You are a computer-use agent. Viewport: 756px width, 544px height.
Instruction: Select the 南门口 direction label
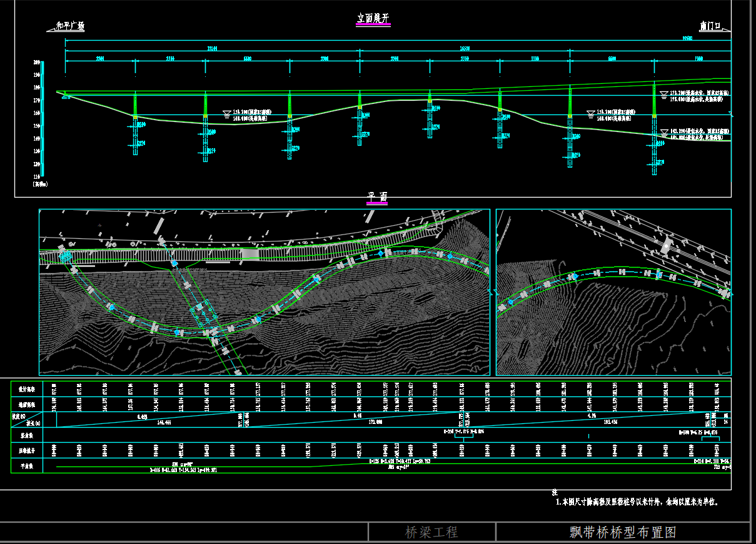click(x=710, y=26)
